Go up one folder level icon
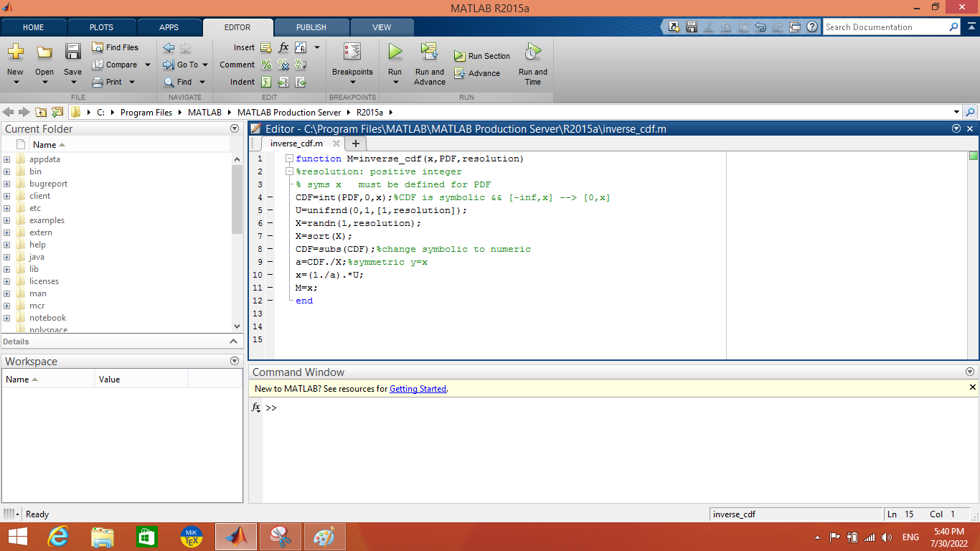980x551 pixels. click(41, 112)
